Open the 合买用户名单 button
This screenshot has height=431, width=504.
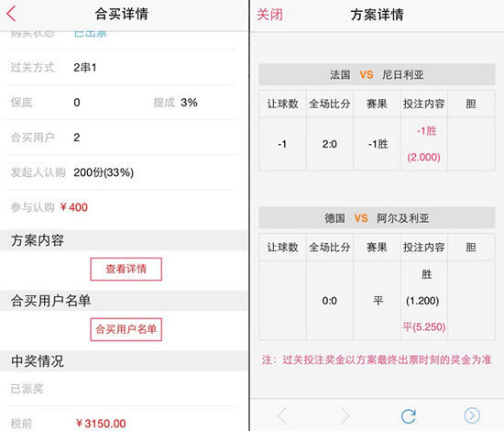pos(126,329)
